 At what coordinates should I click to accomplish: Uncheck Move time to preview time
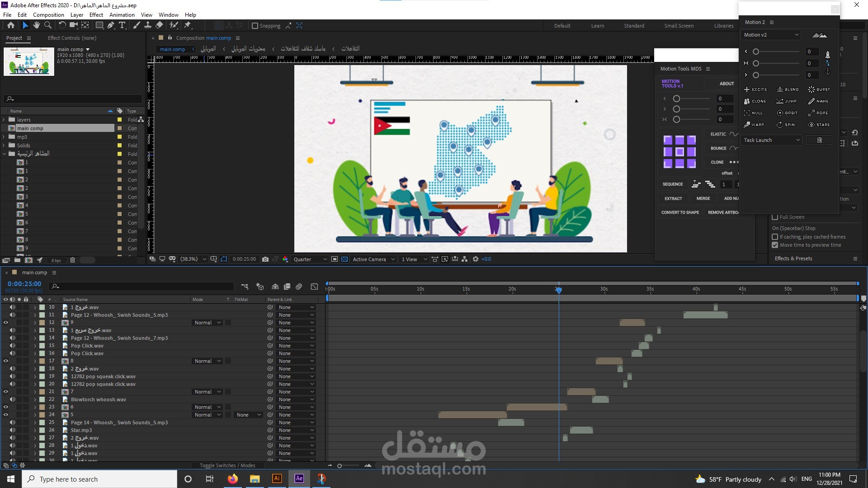tap(775, 245)
